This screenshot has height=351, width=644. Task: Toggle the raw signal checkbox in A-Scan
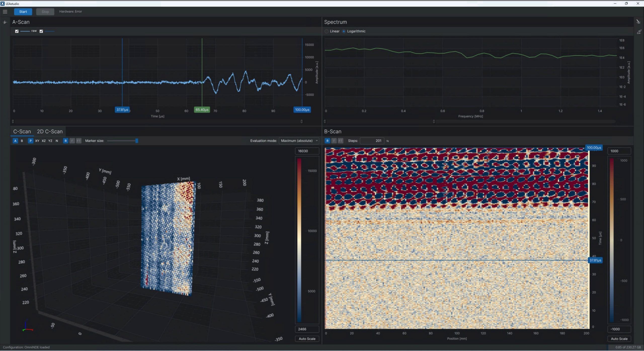[x=17, y=31]
